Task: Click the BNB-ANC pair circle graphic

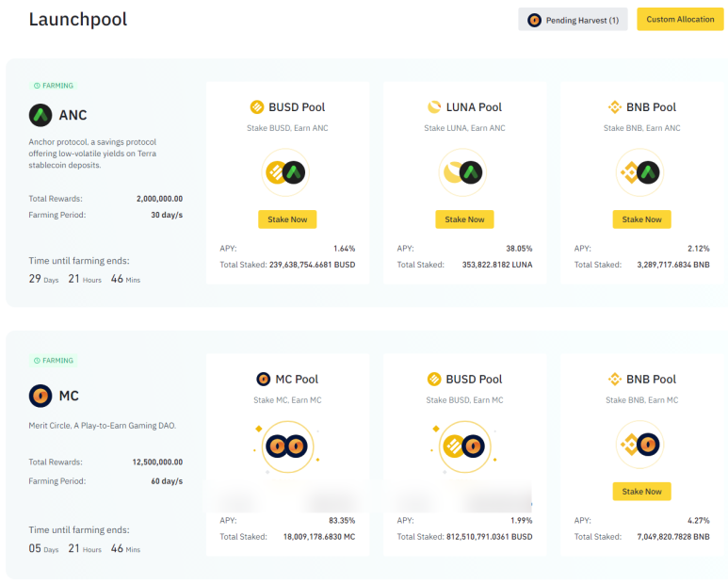Action: coord(640,172)
